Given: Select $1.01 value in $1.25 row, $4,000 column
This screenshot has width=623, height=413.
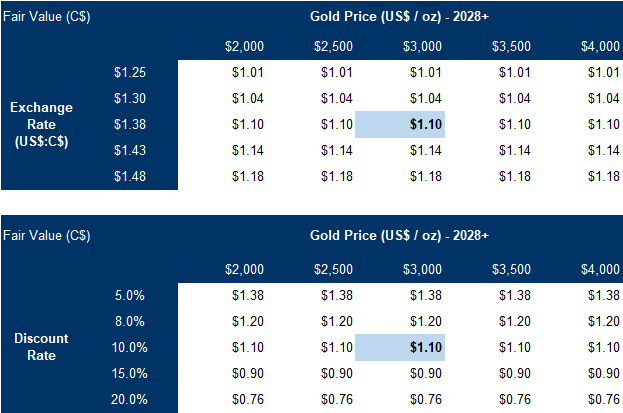Looking at the screenshot, I should click(x=600, y=72).
